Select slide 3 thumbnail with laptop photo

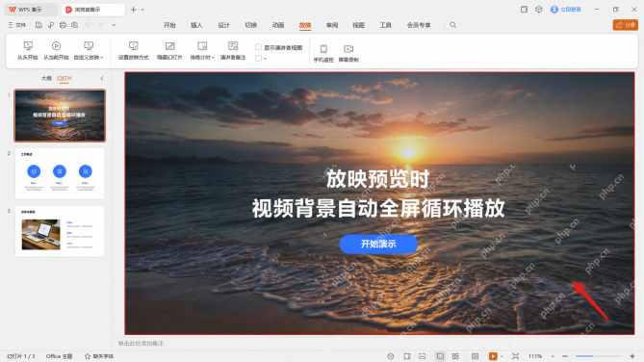click(x=60, y=231)
